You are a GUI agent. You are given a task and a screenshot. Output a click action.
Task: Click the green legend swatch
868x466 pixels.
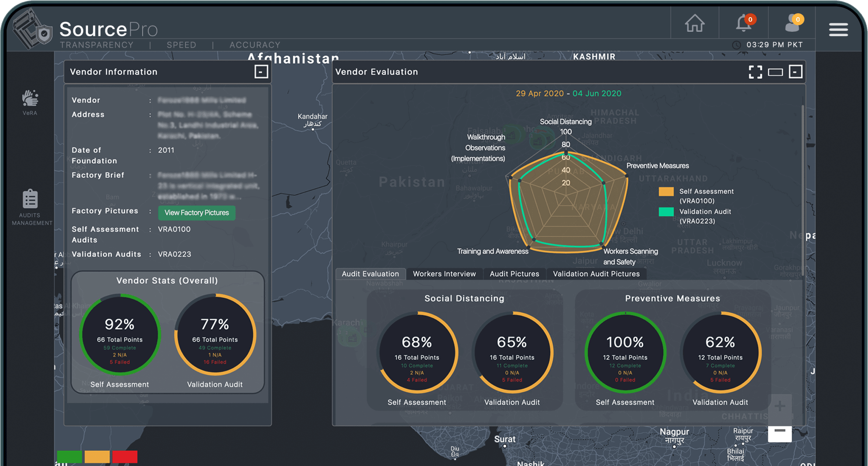[69, 456]
